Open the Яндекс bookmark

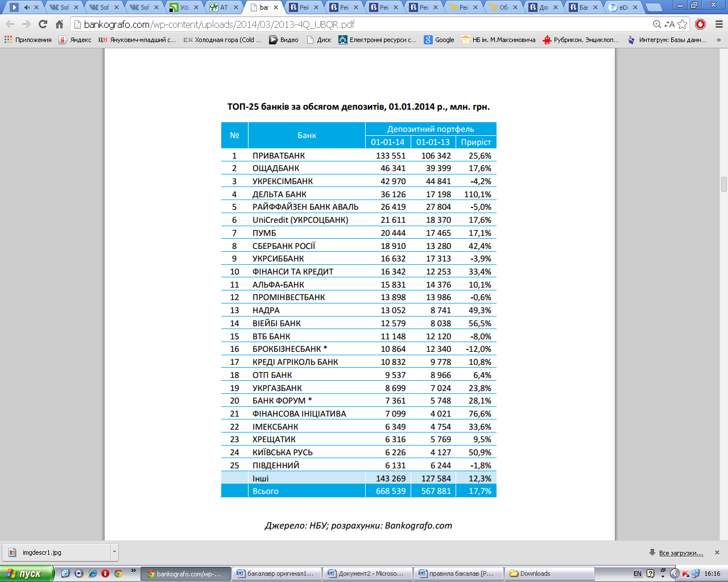75,40
